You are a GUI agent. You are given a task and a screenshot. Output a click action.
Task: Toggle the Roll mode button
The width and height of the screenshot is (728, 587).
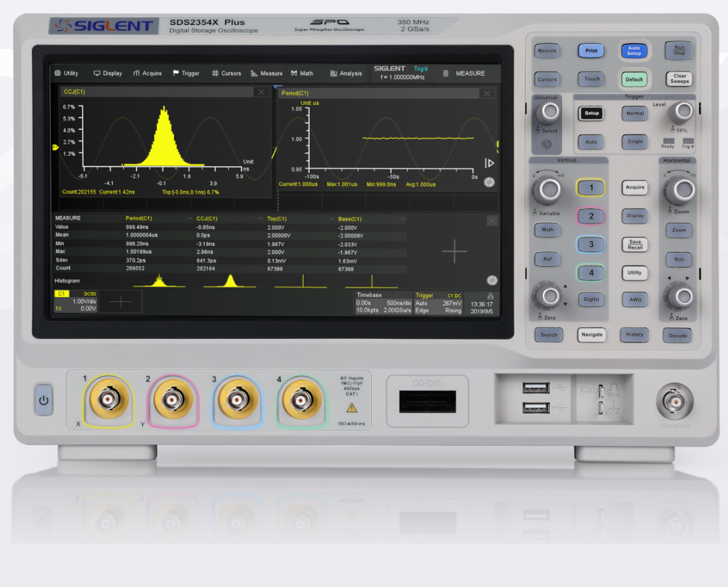[x=679, y=260]
